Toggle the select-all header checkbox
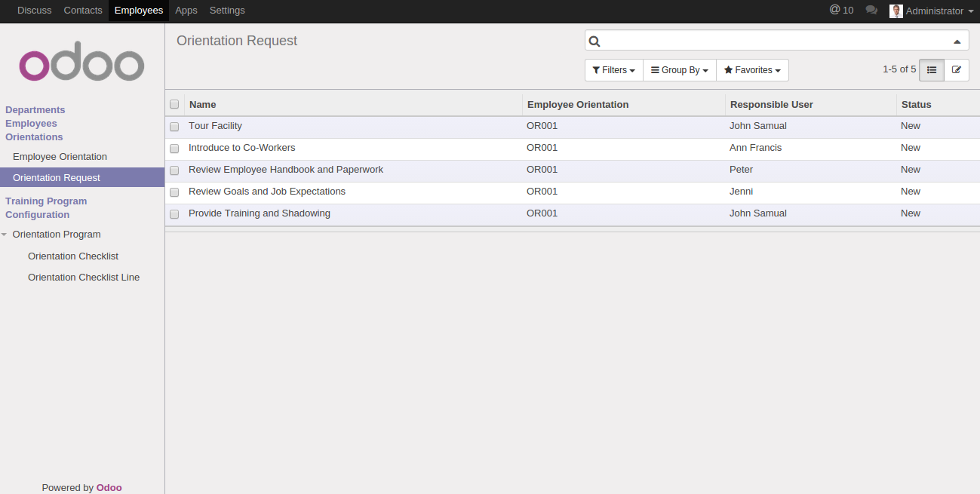Image resolution: width=980 pixels, height=494 pixels. coord(174,104)
